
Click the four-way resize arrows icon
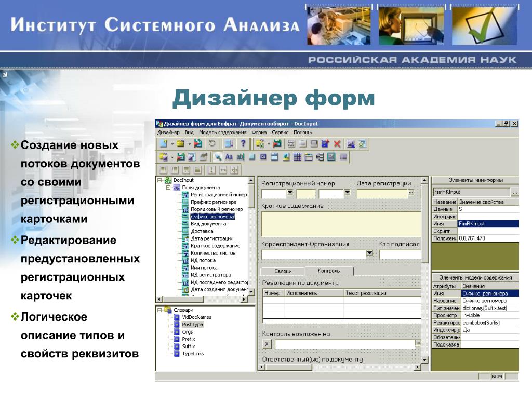click(x=234, y=170)
